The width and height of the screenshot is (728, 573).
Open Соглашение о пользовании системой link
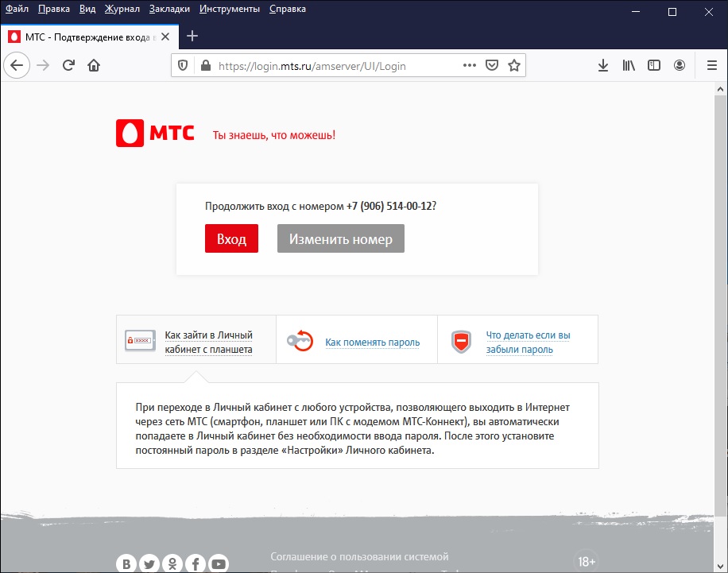pos(359,556)
